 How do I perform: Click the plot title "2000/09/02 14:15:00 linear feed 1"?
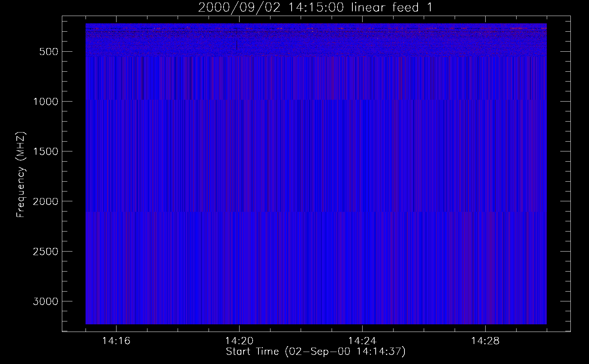tap(315, 7)
